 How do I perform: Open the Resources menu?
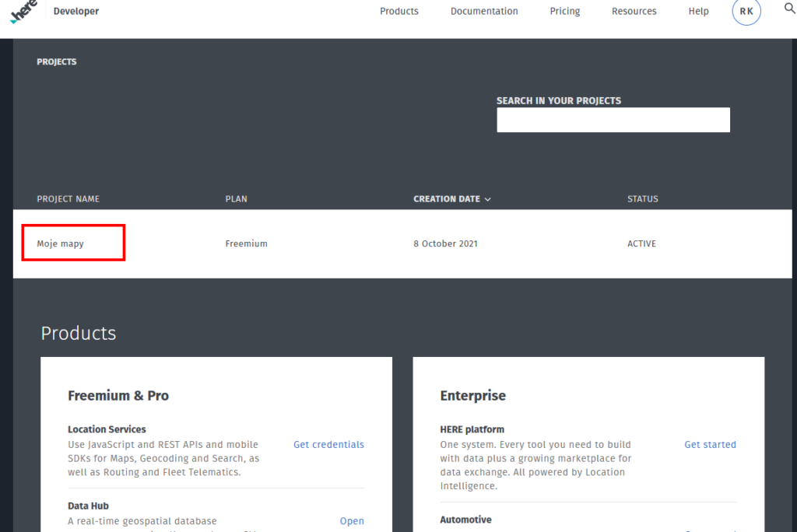pyautogui.click(x=634, y=12)
